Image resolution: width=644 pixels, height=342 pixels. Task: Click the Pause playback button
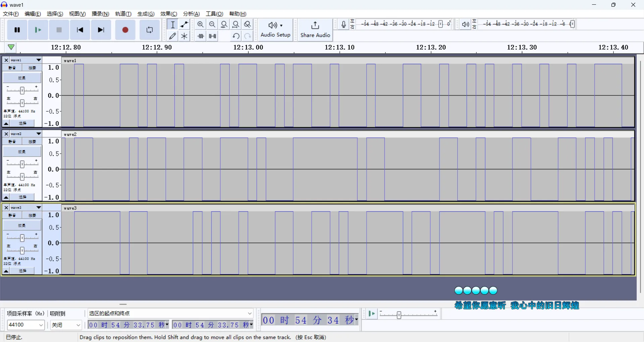(17, 30)
